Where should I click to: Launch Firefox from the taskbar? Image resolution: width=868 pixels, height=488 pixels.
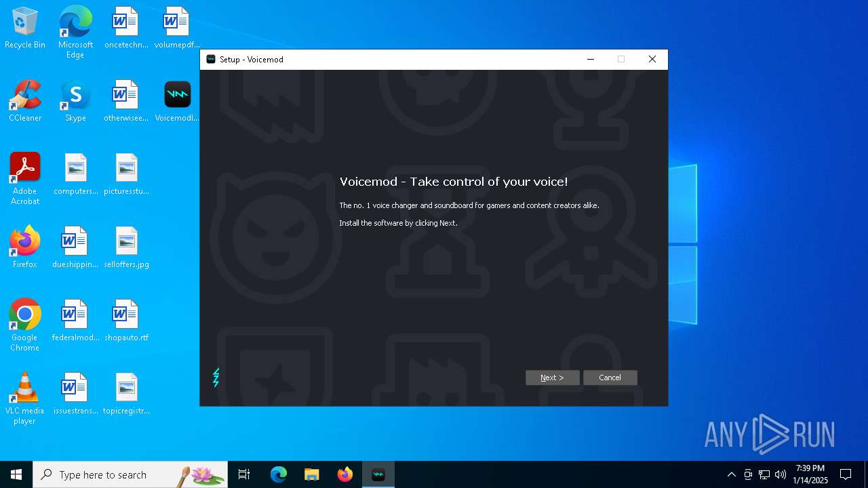345,474
